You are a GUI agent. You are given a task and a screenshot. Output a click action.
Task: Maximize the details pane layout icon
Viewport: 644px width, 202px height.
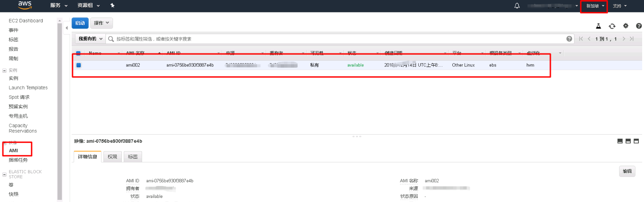pyautogui.click(x=636, y=141)
